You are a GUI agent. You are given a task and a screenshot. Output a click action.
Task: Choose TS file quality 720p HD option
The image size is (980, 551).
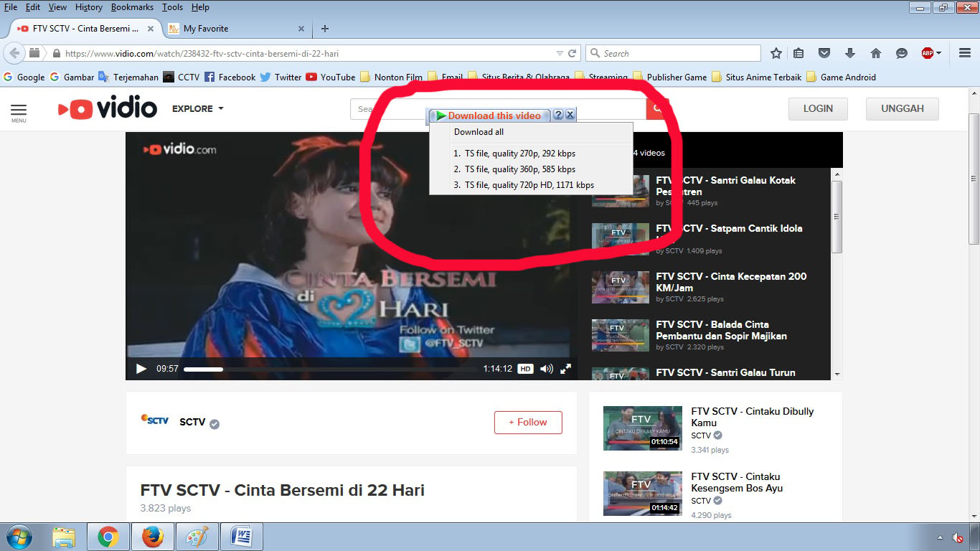pos(531,185)
